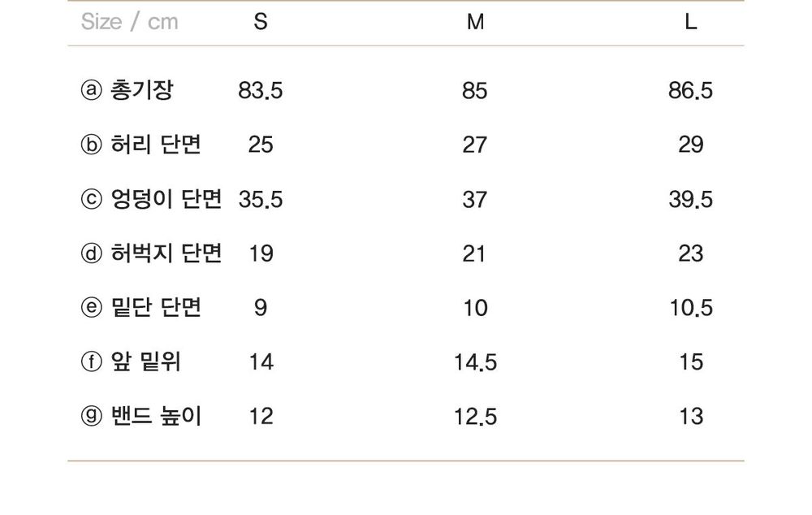Click the circled f icon beside 앞 밑위
This screenshot has width=812, height=515.
pyautogui.click(x=92, y=361)
